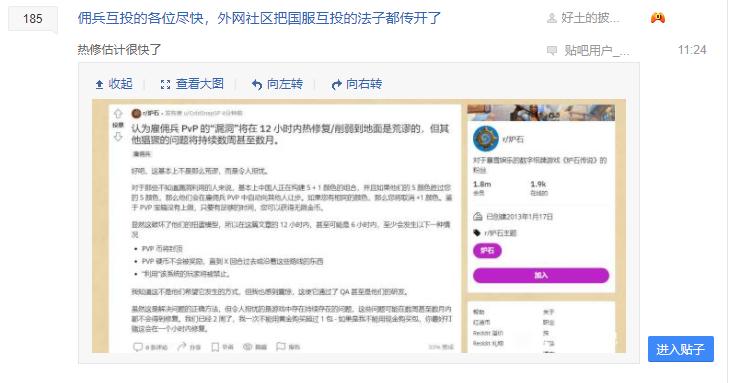
Task: Click the rotate-right arrow icon
Action: click(x=336, y=84)
